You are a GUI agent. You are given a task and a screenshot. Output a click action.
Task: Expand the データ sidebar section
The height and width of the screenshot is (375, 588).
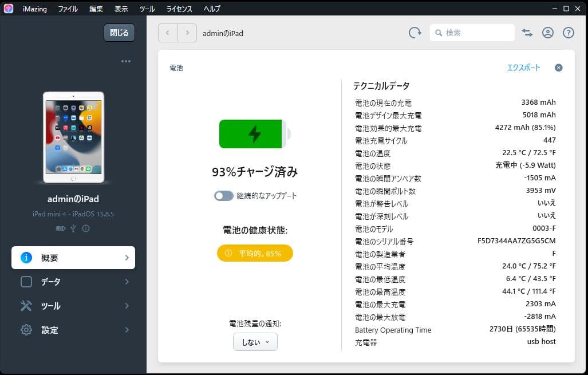tap(73, 282)
